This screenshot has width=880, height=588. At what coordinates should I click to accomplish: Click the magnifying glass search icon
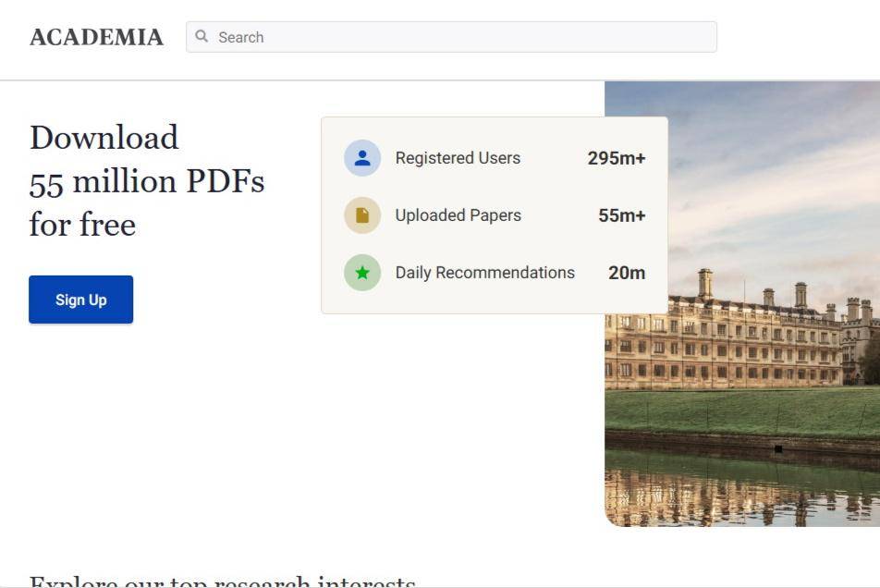202,36
